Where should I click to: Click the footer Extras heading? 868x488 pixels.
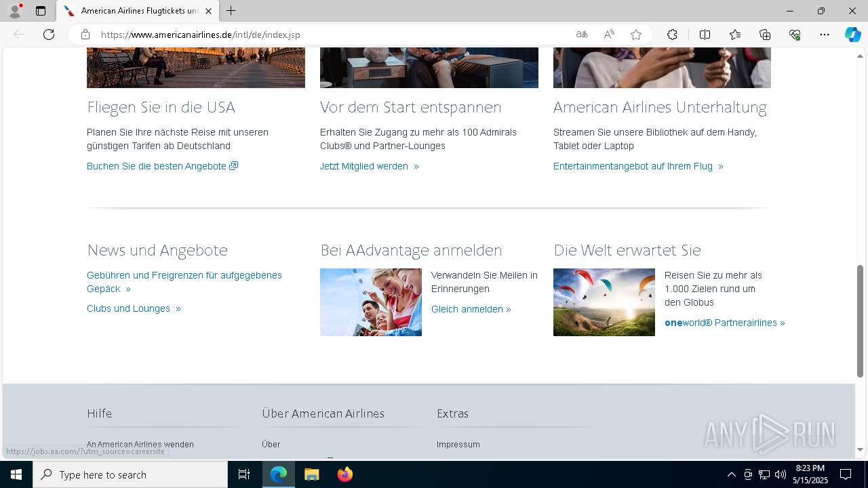point(453,413)
